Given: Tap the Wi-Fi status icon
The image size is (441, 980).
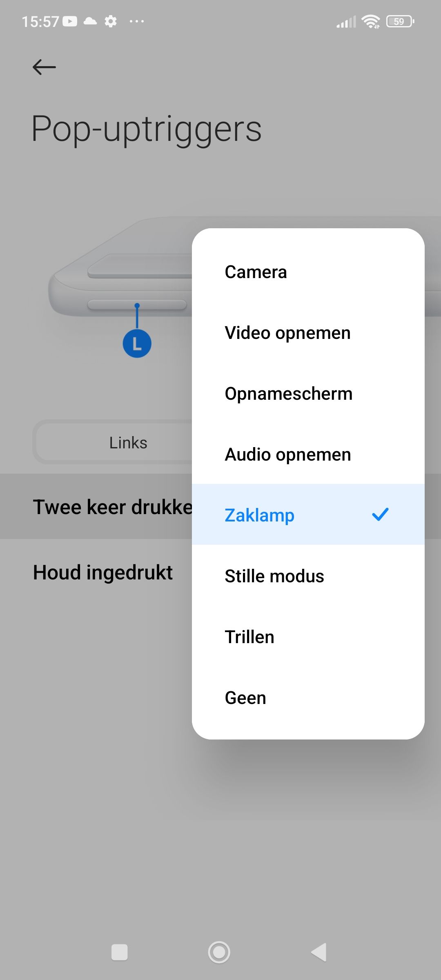Looking at the screenshot, I should 371,21.
